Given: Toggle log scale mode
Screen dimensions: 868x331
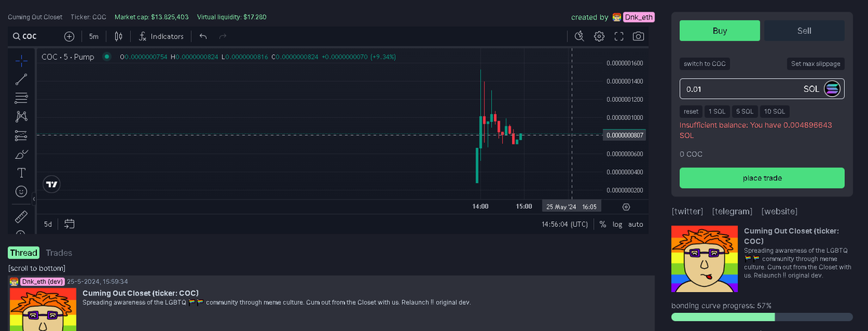Looking at the screenshot, I should (617, 224).
